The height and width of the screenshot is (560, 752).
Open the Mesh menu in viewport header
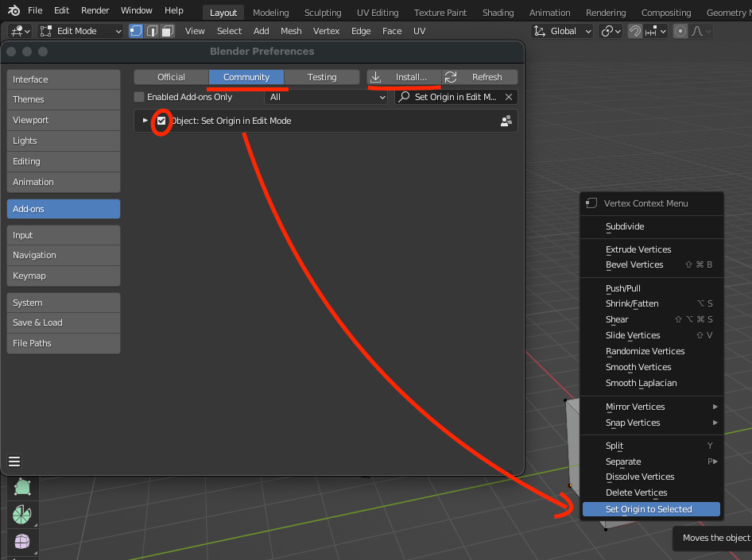[291, 31]
